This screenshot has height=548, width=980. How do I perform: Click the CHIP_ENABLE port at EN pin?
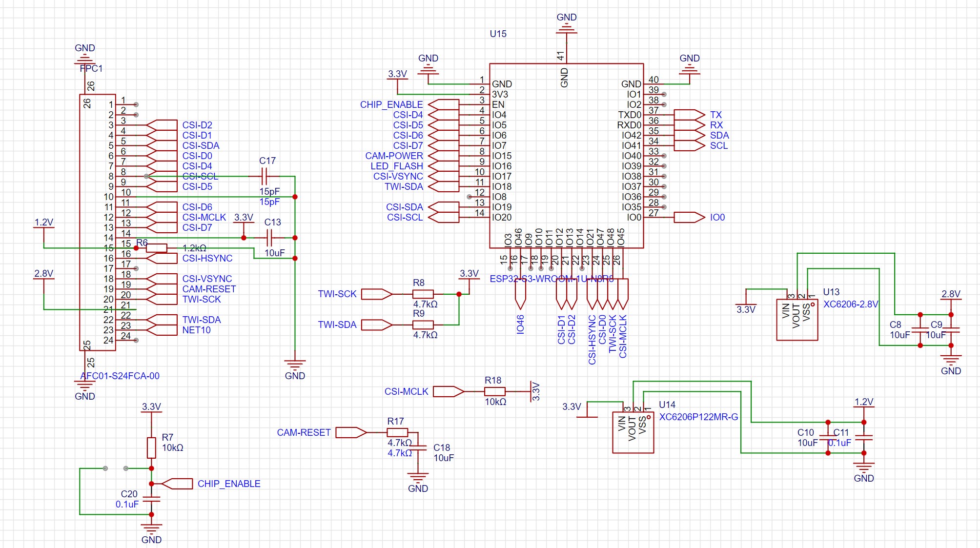[x=443, y=104]
